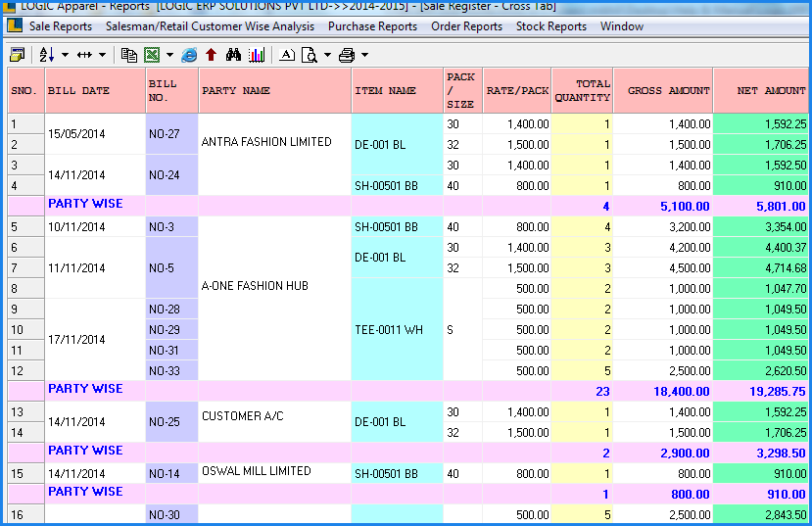
Task: Open the Stock Reports menu
Action: pos(551,25)
